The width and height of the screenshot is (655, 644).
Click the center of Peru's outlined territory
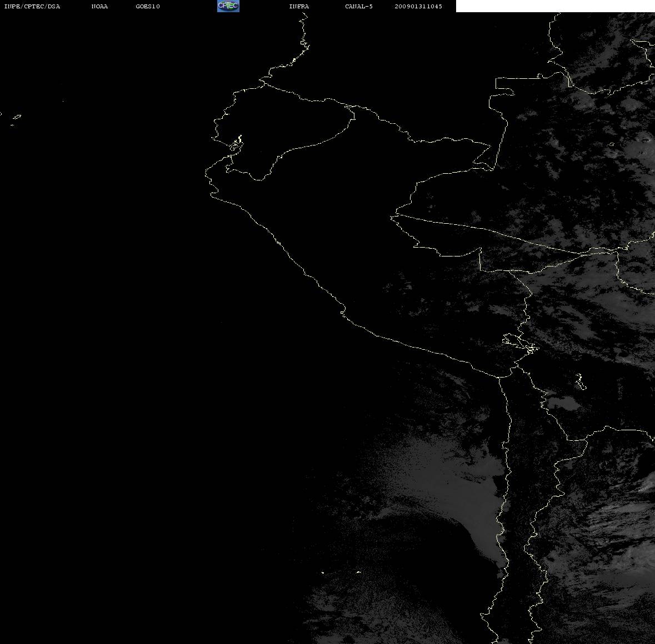click(x=376, y=250)
